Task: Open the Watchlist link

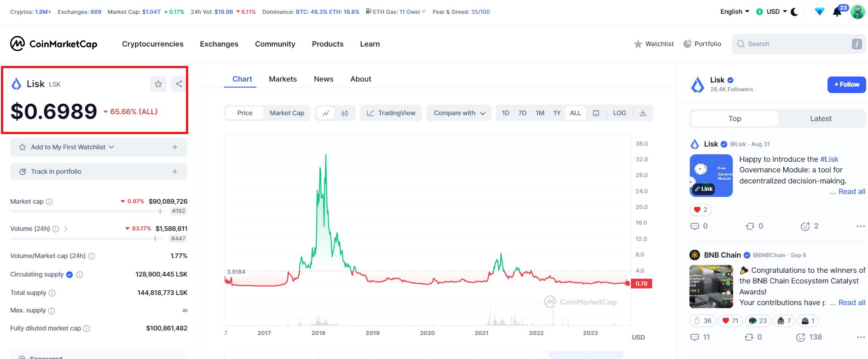Action: 654,44
